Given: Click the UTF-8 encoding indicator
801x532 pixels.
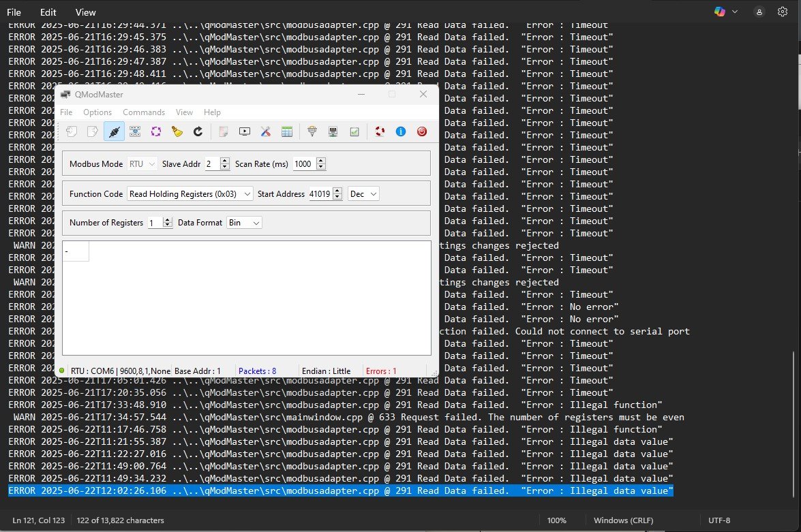Looking at the screenshot, I should tap(719, 520).
